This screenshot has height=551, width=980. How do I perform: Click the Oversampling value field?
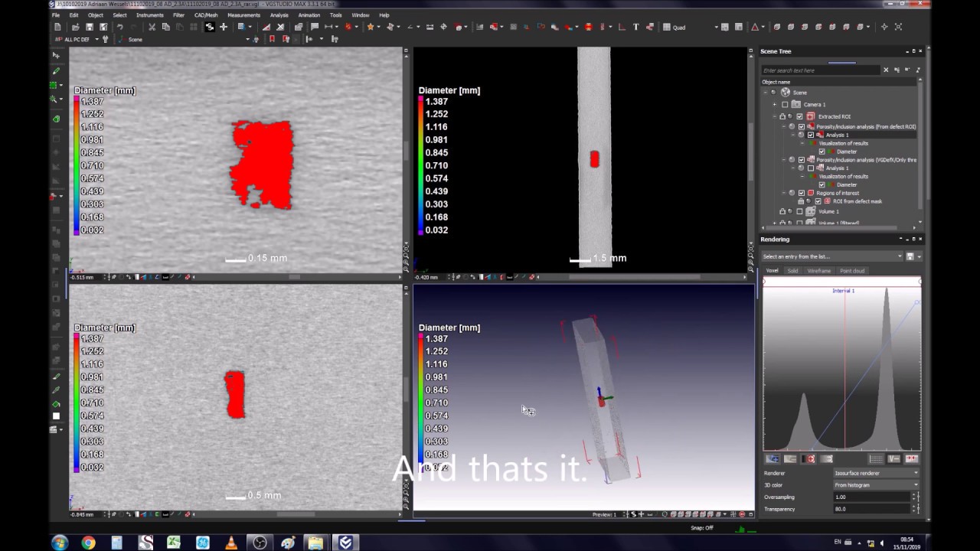[871, 497]
